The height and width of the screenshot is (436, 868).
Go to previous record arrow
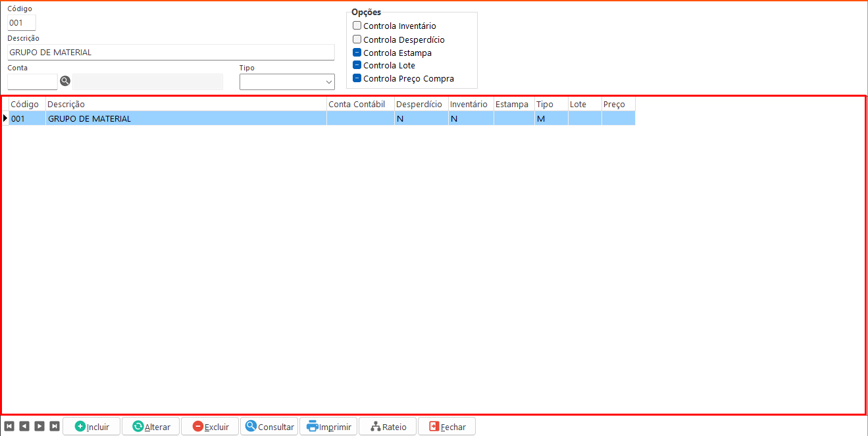[24, 426]
